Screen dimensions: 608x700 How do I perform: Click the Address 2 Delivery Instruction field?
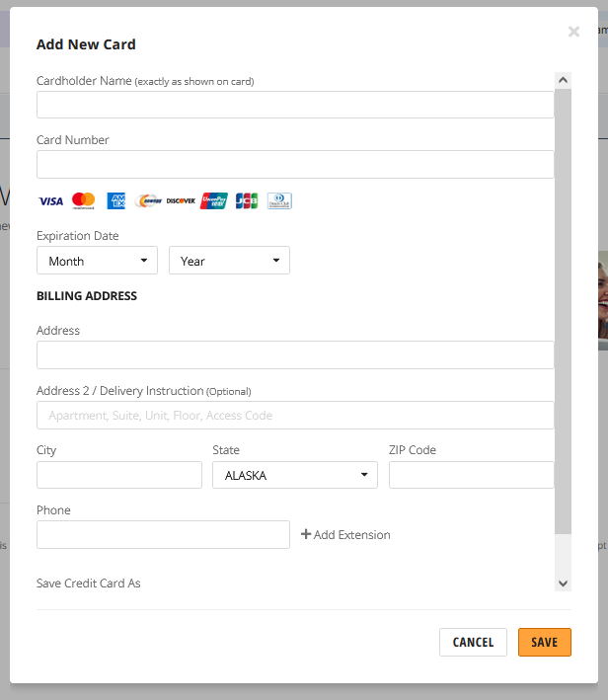coord(295,416)
